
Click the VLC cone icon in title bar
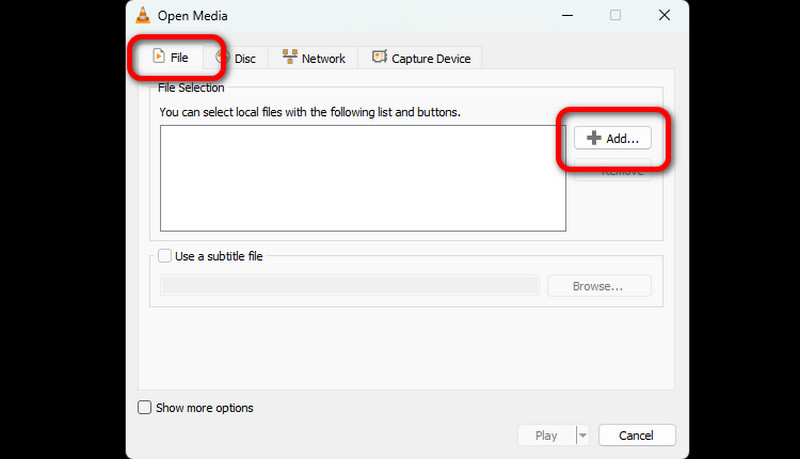pos(145,15)
